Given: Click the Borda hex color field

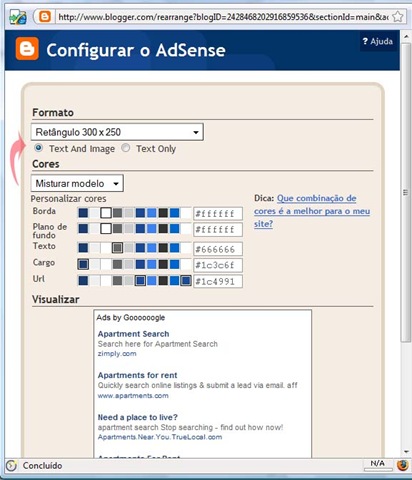Looking at the screenshot, I should coord(218,213).
